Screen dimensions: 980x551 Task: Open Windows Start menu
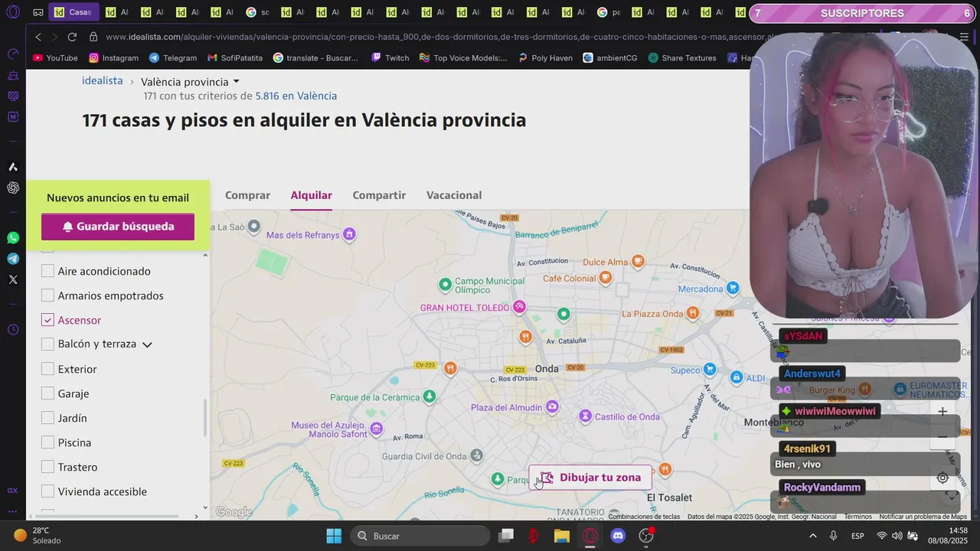click(334, 536)
